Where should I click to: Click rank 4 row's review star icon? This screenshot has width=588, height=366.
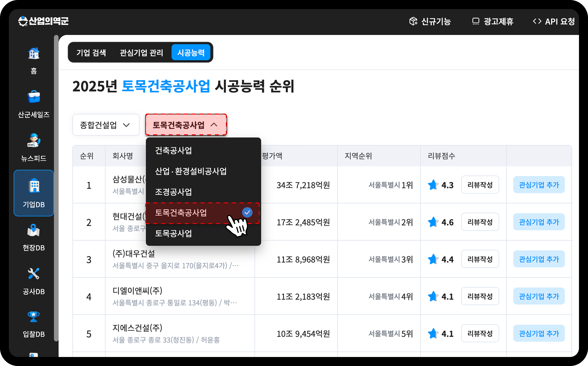(x=433, y=296)
